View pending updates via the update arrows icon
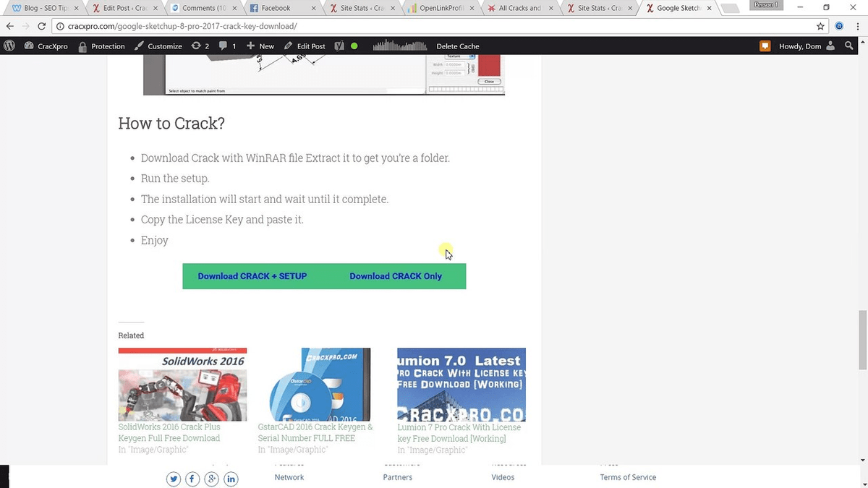 point(198,46)
